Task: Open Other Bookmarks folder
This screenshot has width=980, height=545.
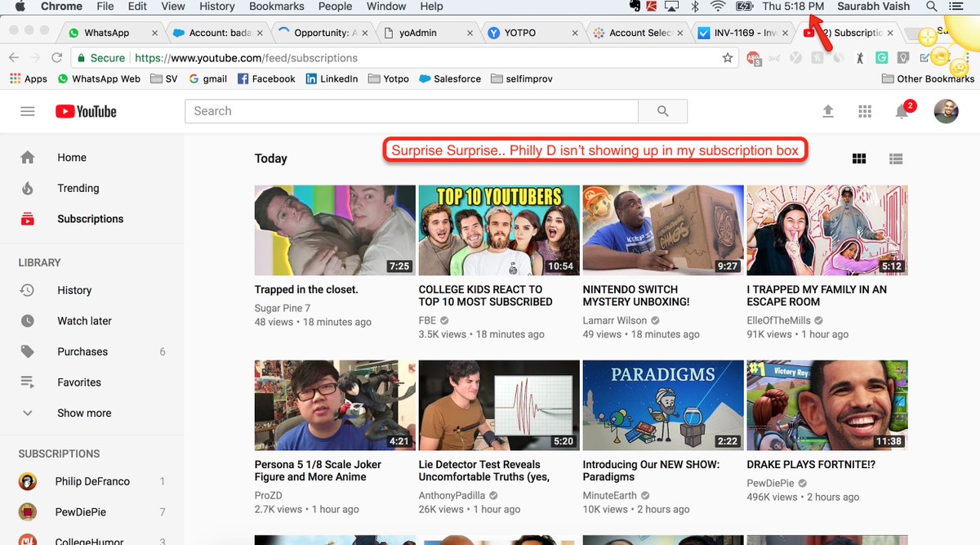Action: pyautogui.click(x=929, y=79)
